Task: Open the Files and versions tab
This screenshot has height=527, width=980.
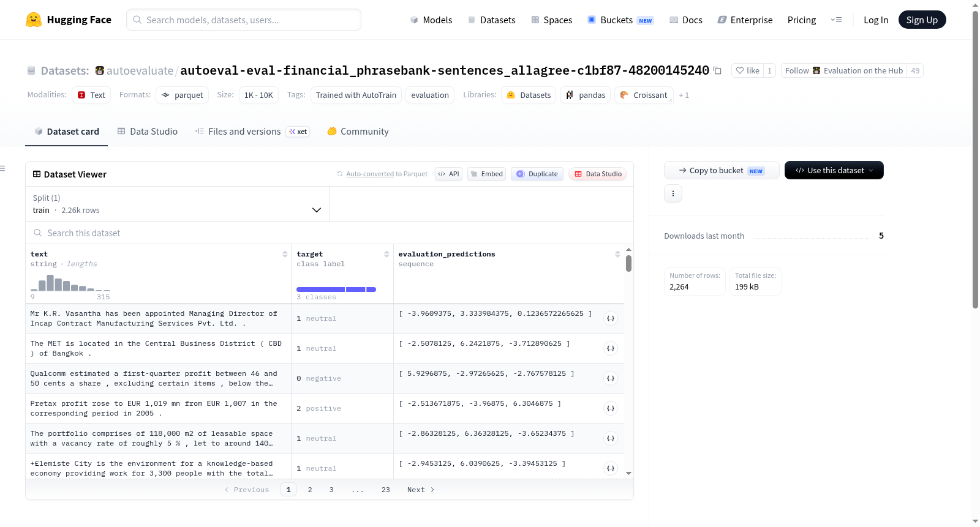Action: click(252, 132)
